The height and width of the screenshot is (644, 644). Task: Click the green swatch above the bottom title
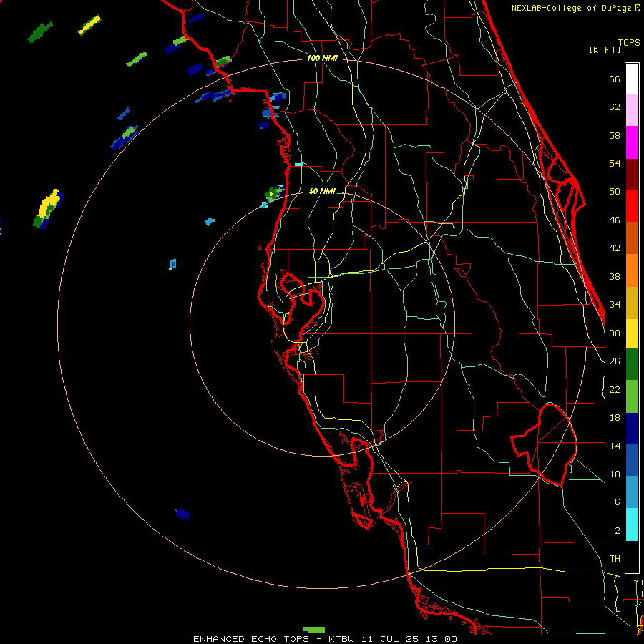pos(314,630)
